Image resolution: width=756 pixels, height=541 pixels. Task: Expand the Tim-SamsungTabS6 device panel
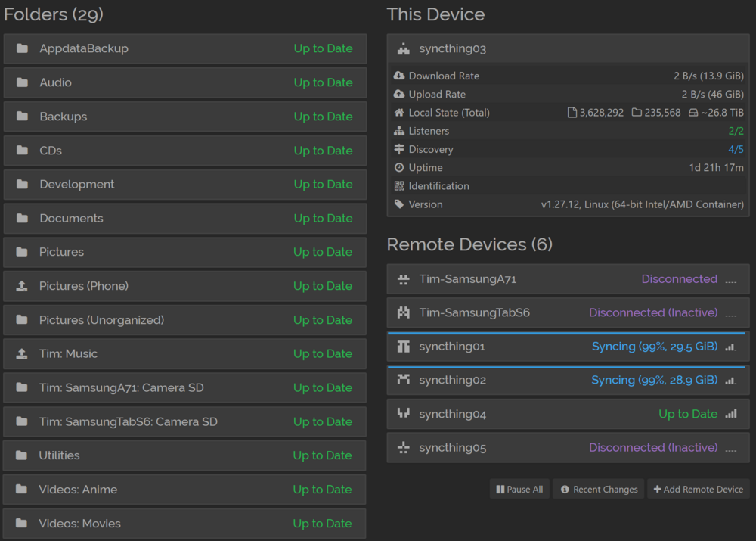(568, 312)
